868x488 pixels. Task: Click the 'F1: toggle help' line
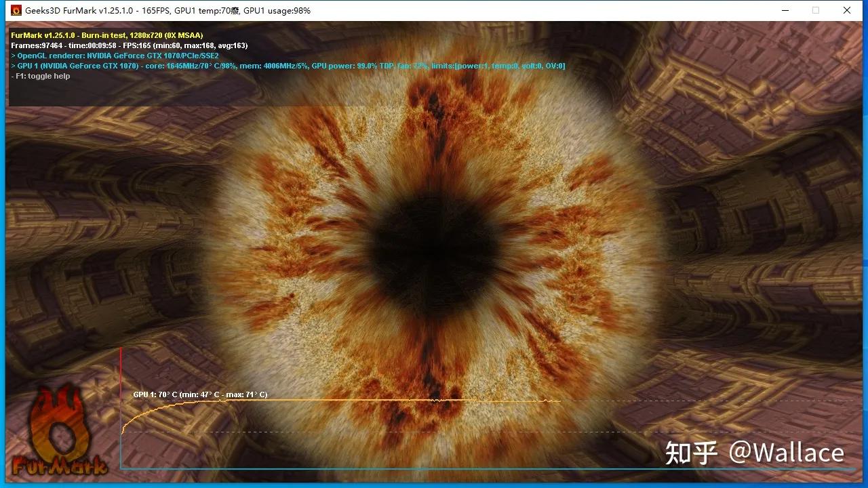(x=41, y=76)
